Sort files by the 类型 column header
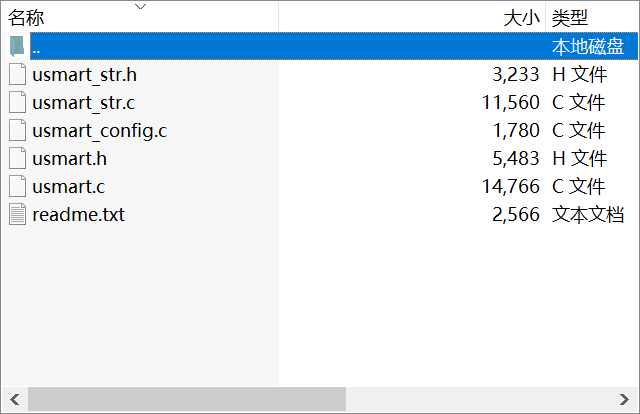640x414 pixels. pos(570,18)
